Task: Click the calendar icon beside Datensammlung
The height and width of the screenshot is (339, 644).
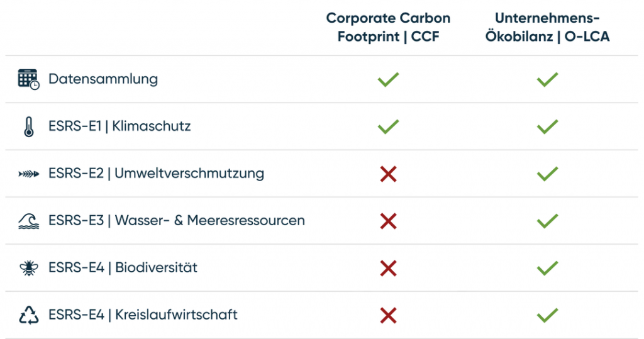Action: (28, 79)
